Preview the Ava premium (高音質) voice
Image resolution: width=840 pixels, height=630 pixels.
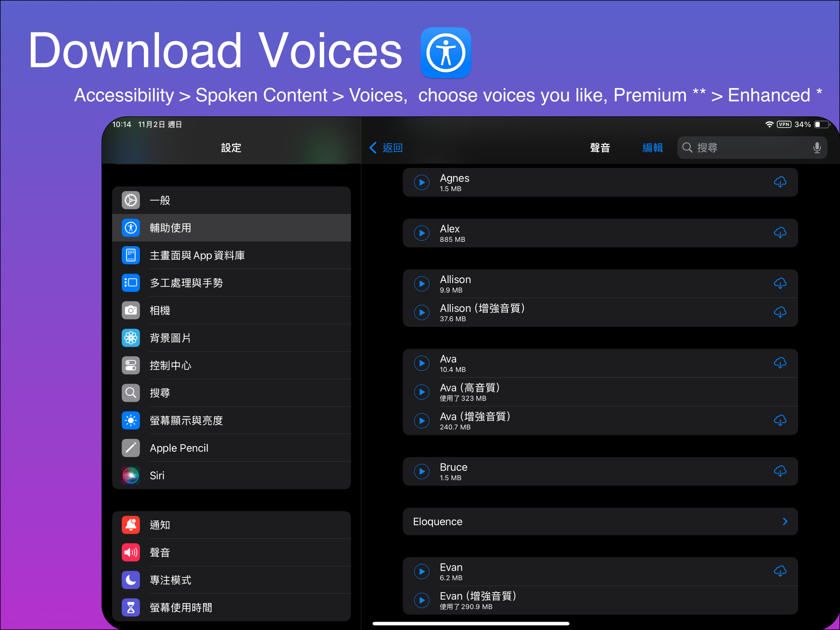422,392
